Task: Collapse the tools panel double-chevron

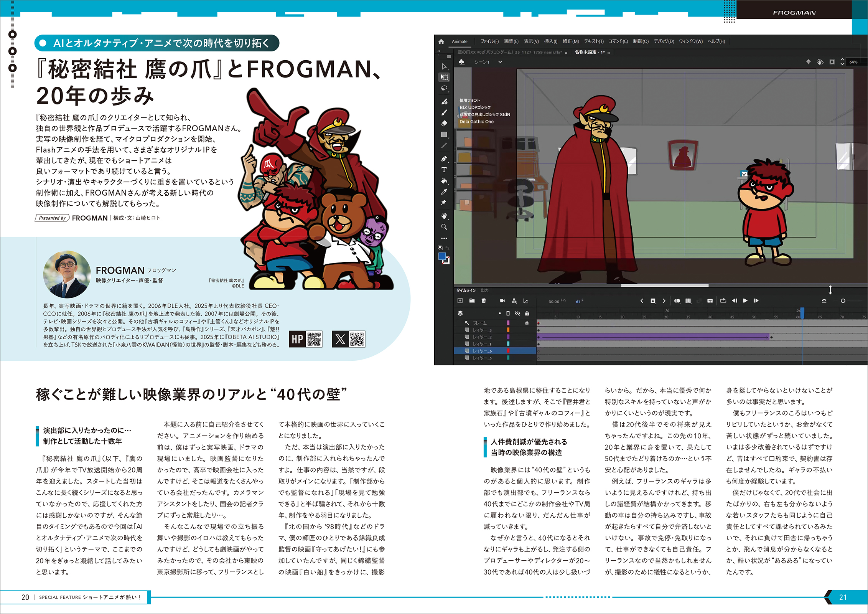Action: (x=439, y=51)
